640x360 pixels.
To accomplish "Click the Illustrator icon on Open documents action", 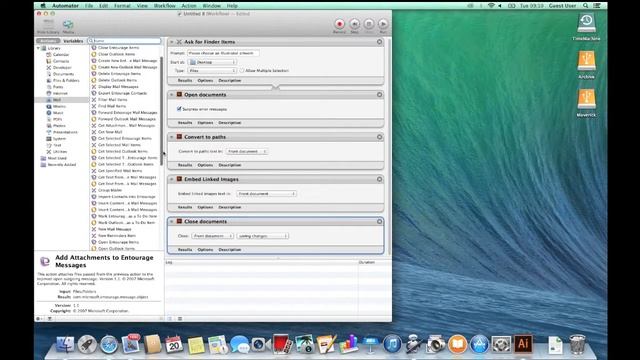I will click(179, 95).
